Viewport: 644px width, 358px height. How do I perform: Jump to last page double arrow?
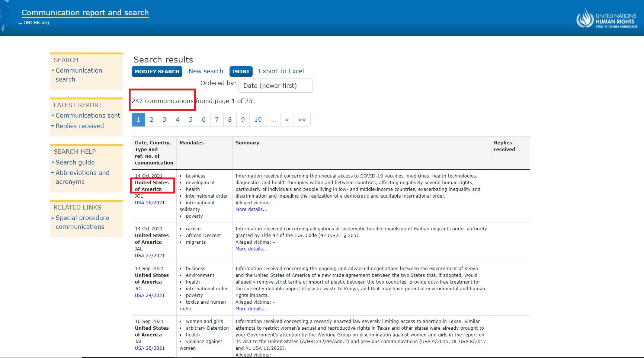pos(302,120)
